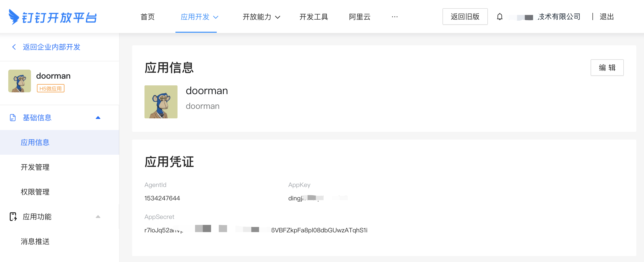Click the 基础信息 document icon
644x262 pixels.
13,118
